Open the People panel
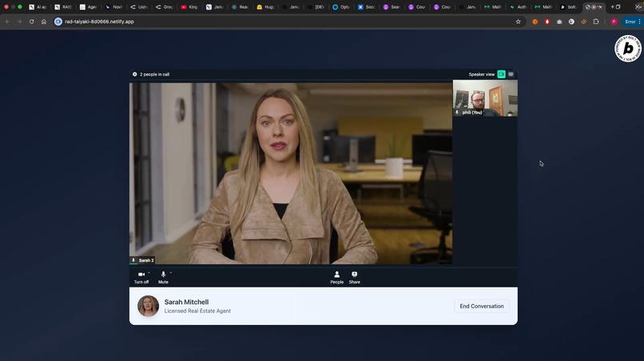Image resolution: width=644 pixels, height=361 pixels. (337, 277)
